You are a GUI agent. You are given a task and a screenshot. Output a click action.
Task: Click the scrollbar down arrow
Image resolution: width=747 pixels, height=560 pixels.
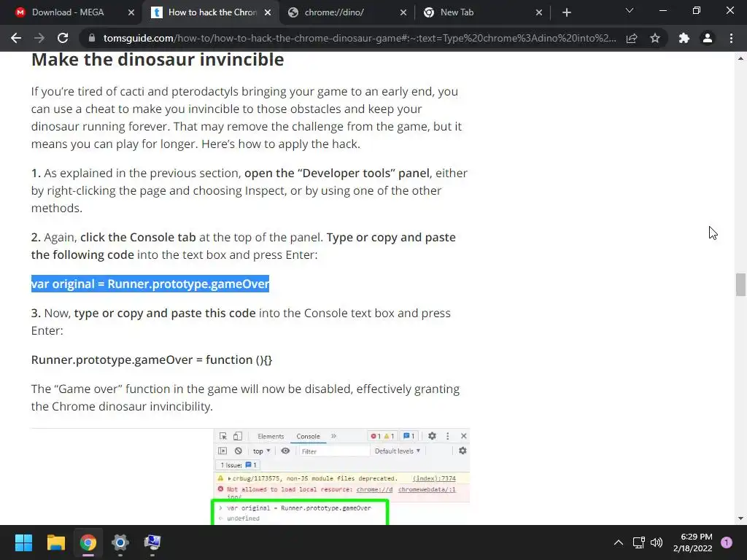coord(740,518)
